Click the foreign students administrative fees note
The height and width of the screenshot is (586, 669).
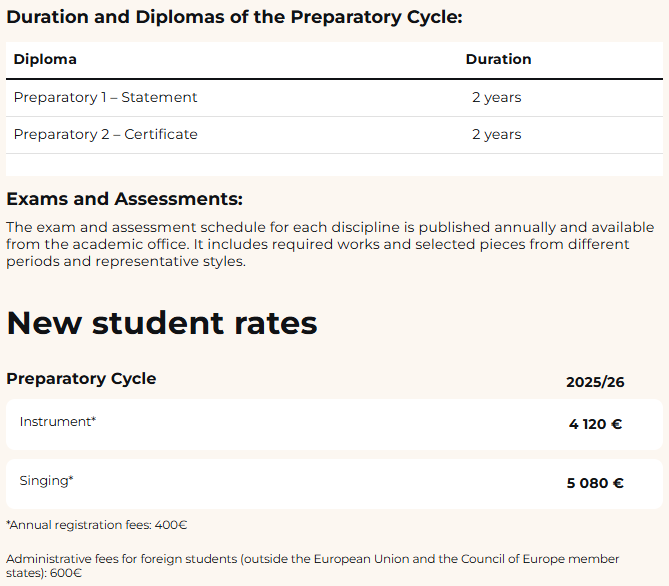tap(312, 566)
